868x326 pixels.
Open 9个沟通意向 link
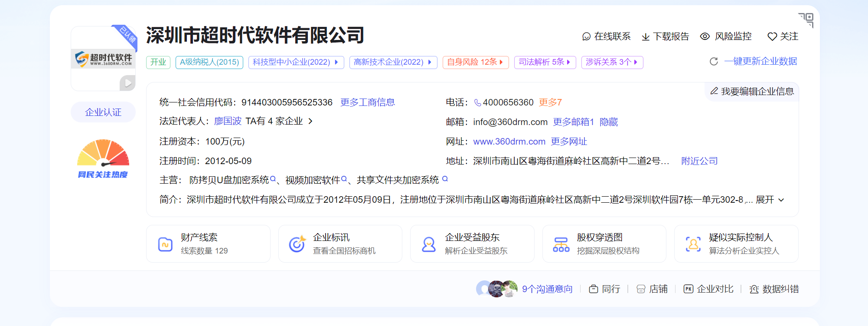[x=547, y=289]
